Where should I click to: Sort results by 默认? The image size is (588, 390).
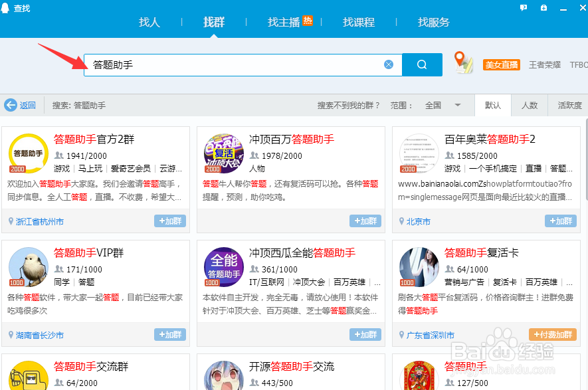tap(493, 106)
